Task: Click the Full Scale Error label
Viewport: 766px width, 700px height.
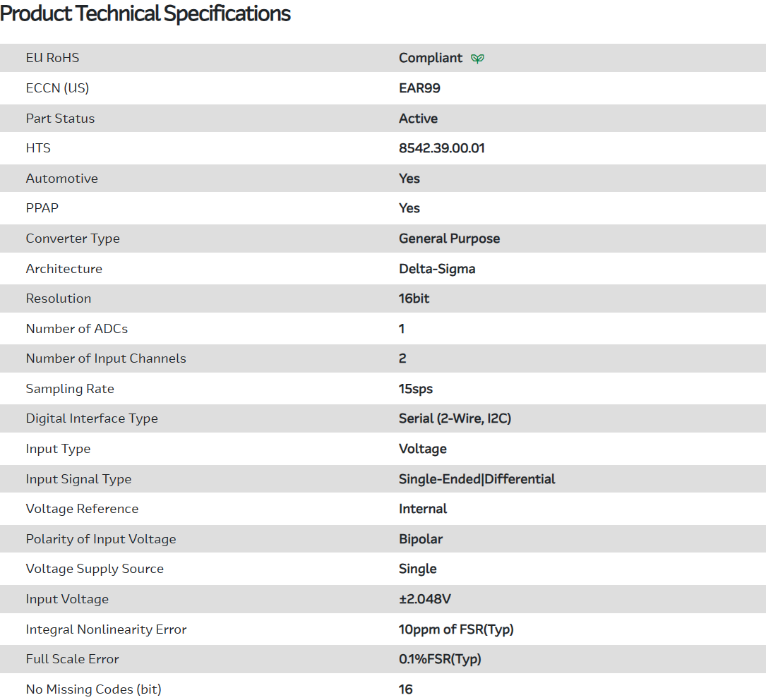Action: (x=73, y=659)
